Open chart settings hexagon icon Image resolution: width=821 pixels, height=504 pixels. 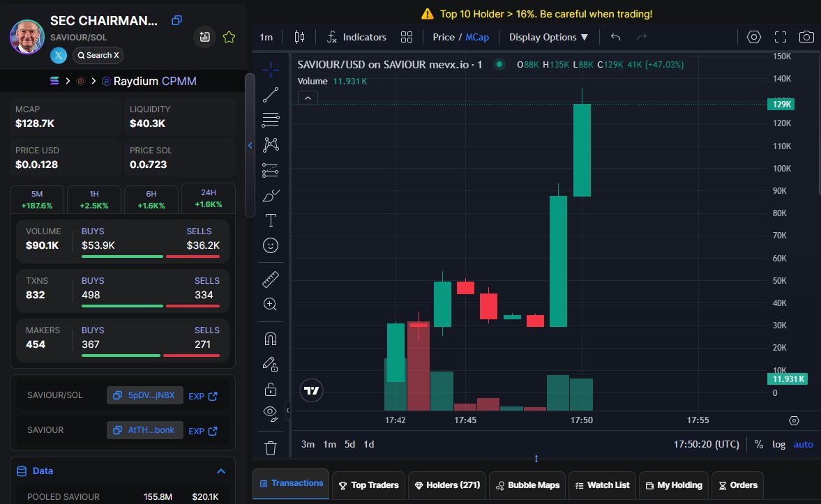(x=754, y=37)
